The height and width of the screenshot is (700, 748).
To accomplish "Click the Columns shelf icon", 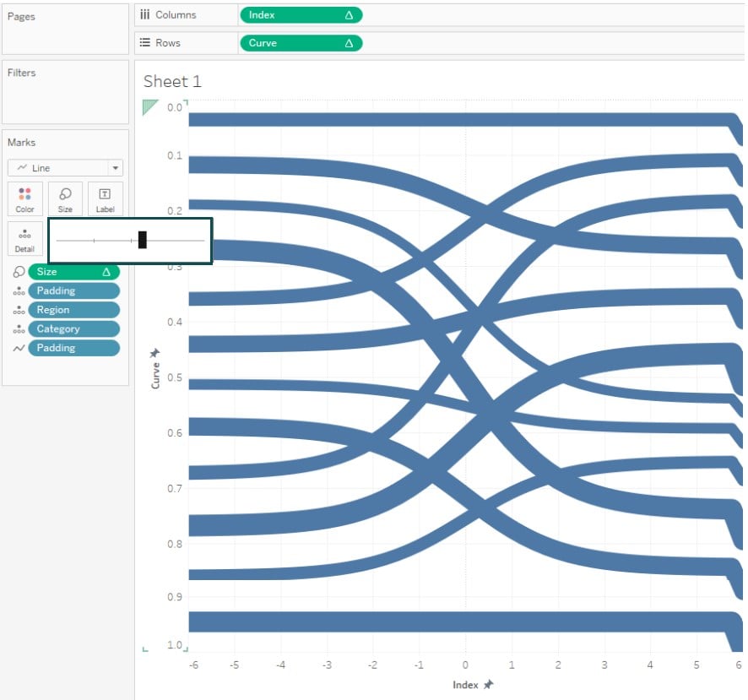I will pyautogui.click(x=145, y=15).
